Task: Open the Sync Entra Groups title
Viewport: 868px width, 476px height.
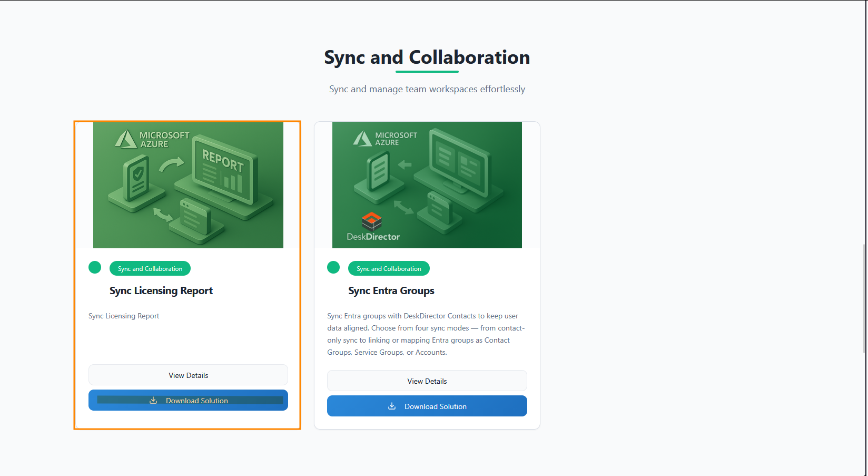Action: click(x=391, y=290)
